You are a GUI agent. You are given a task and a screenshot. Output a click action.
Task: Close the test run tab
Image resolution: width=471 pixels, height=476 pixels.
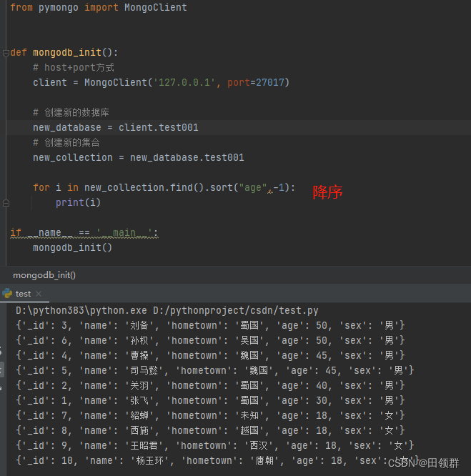(x=39, y=294)
